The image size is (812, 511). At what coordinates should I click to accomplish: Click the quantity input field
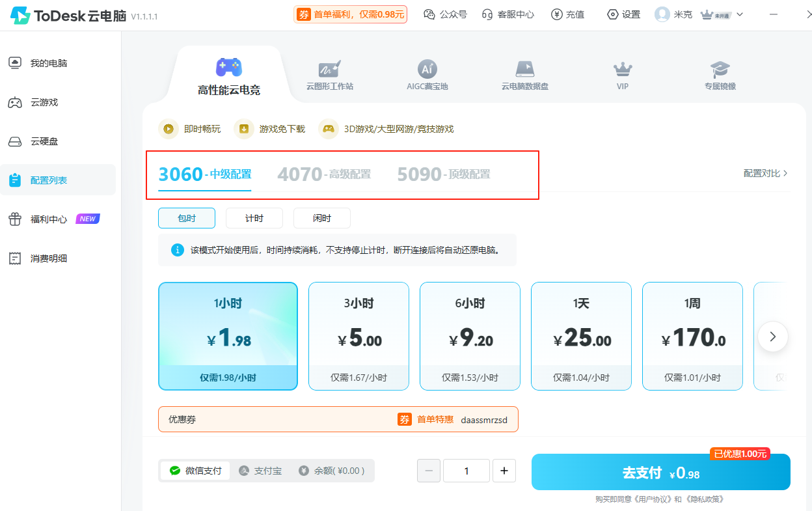click(467, 471)
